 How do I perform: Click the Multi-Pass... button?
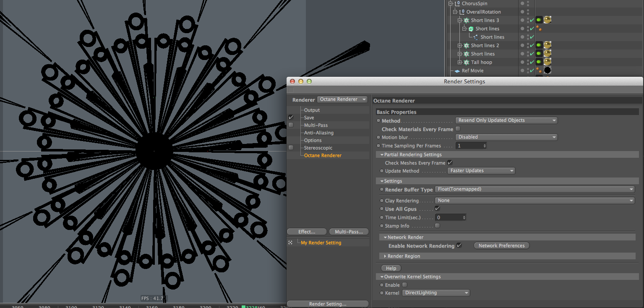(x=349, y=232)
